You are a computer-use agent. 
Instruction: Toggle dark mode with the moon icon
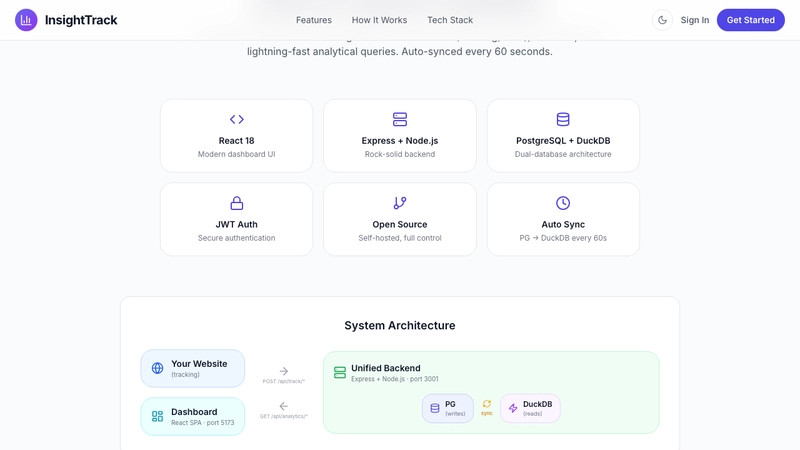[662, 20]
